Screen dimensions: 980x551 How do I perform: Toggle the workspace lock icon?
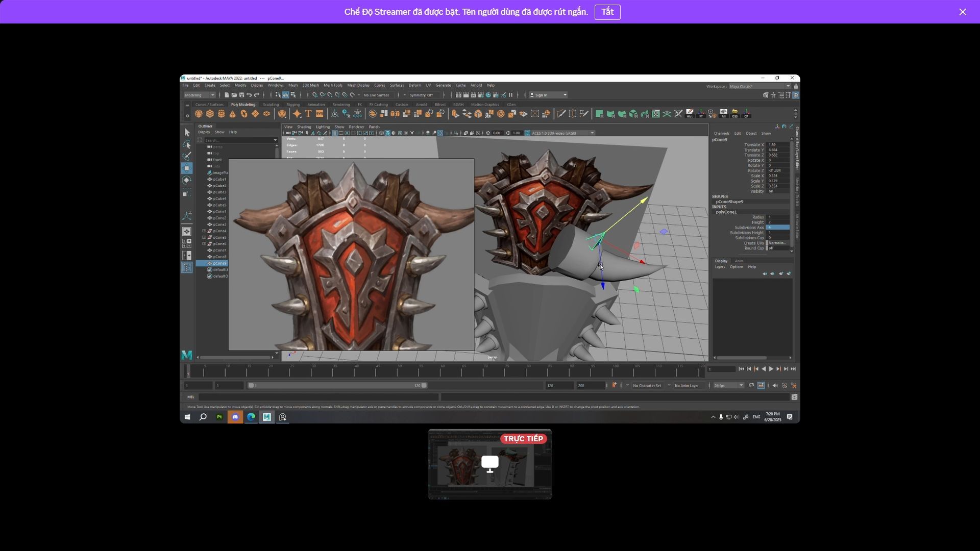tap(796, 86)
